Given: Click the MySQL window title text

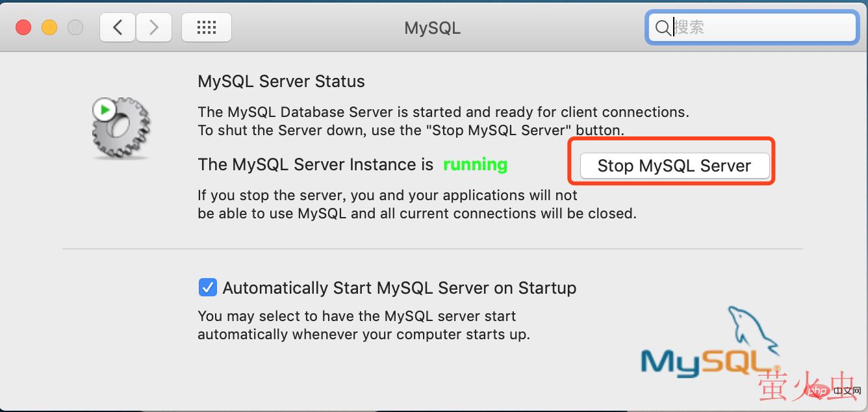Looking at the screenshot, I should (432, 28).
